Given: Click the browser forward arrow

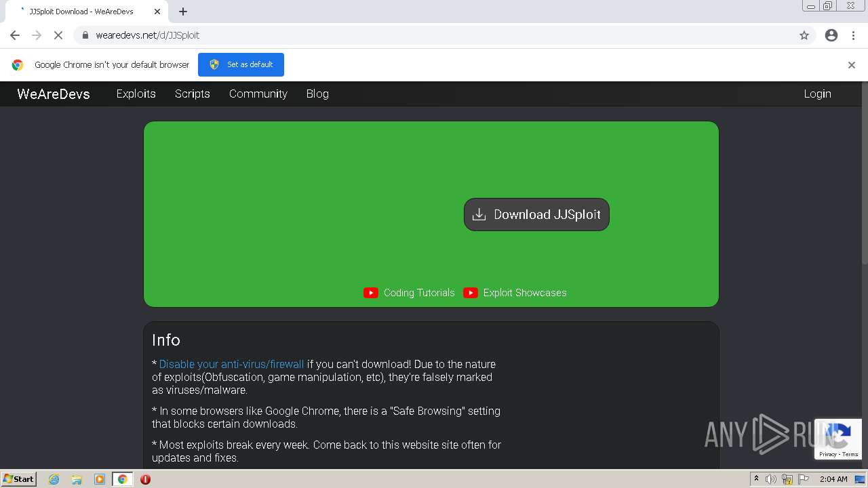Looking at the screenshot, I should coord(37,35).
